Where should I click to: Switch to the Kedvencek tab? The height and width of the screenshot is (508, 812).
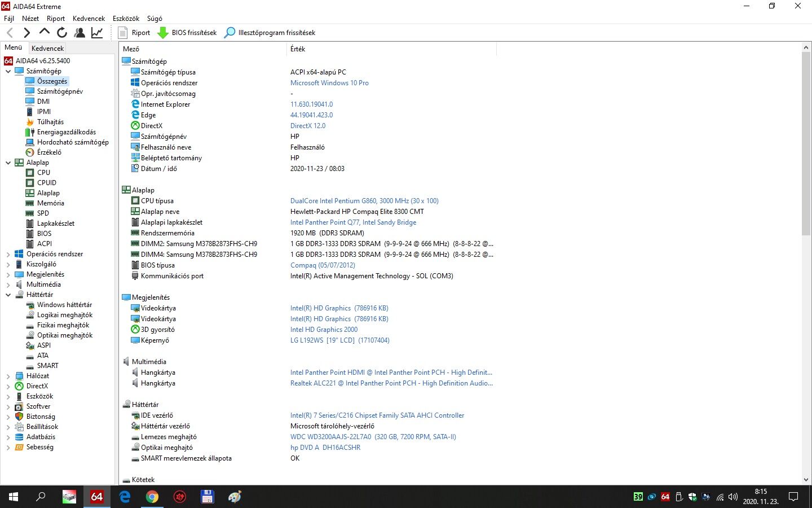47,49
